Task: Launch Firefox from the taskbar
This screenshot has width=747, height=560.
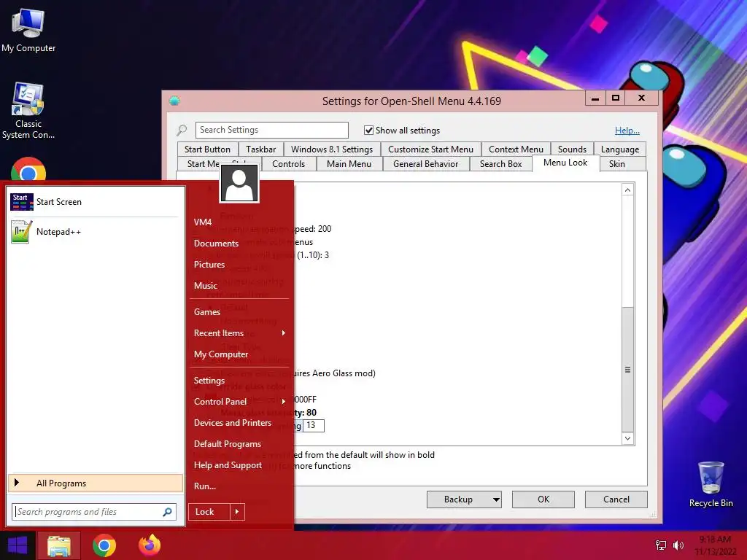Action: point(150,545)
